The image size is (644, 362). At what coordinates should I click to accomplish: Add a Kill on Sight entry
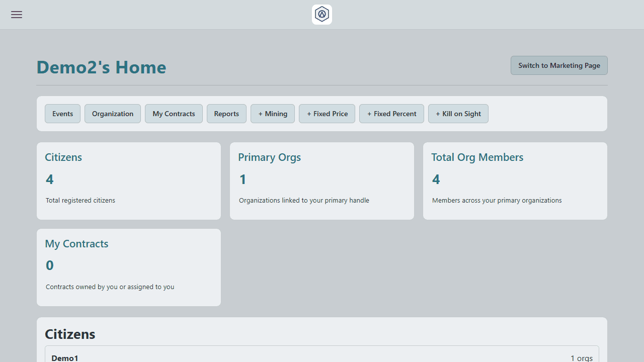(x=458, y=113)
